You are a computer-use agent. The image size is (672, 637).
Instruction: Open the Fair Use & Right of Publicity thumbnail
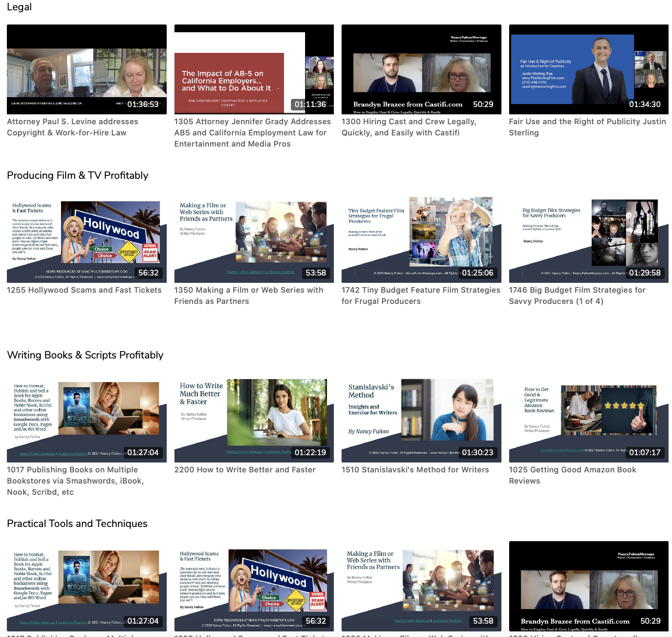(x=588, y=69)
